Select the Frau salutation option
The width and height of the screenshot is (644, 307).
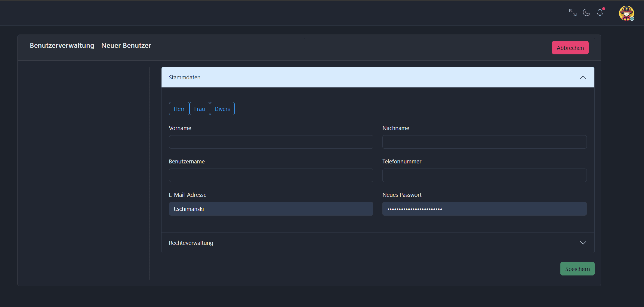[x=199, y=109]
